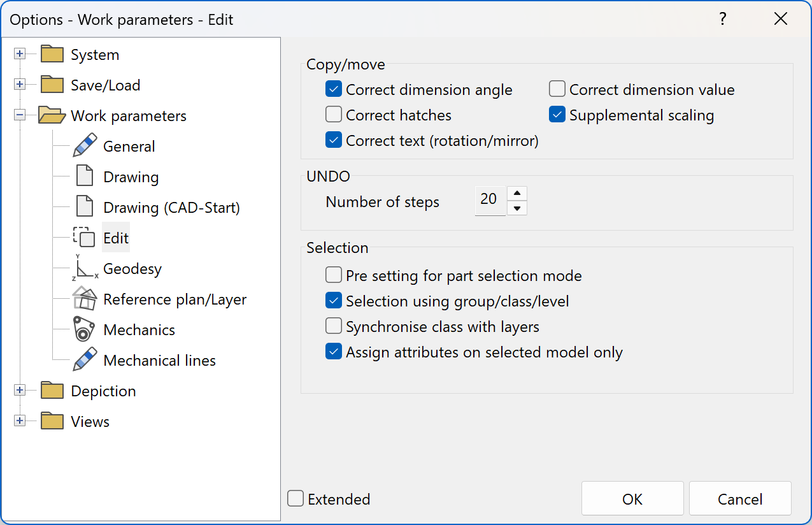The image size is (812, 525).
Task: Enable Correct hatches
Action: 332,115
